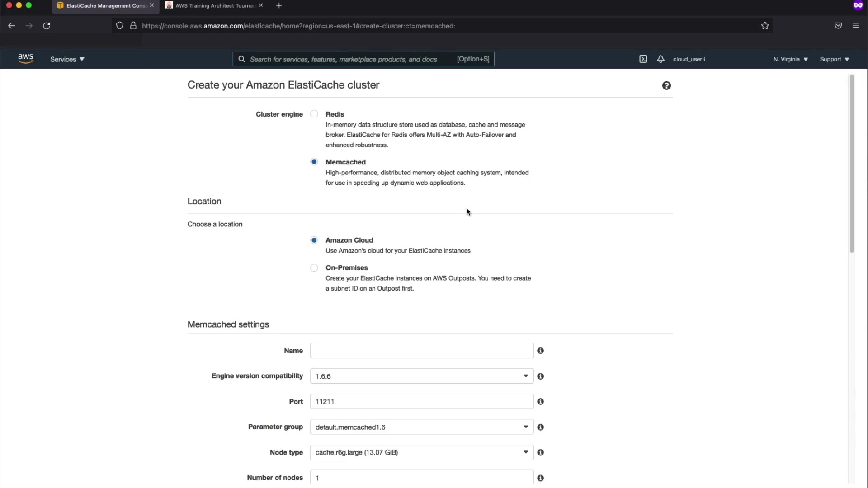Click info icon beside Port field
868x488 pixels.
(540, 401)
